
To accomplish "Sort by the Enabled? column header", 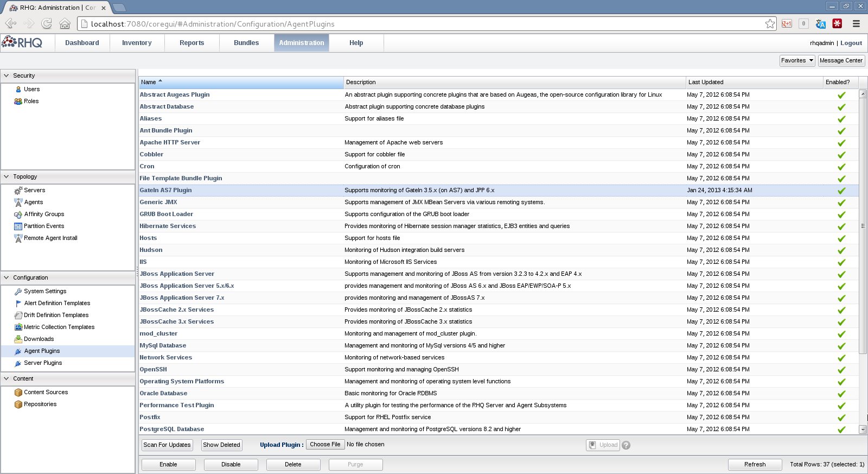I will (x=841, y=82).
